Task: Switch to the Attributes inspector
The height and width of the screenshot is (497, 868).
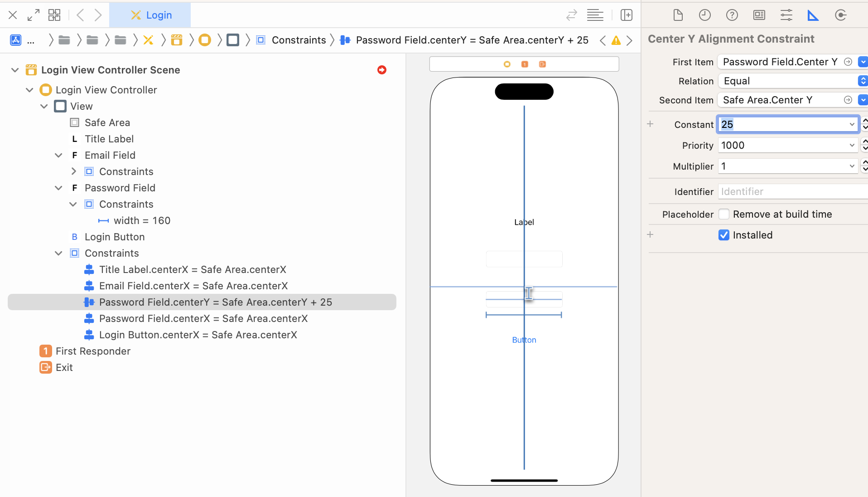Action: [786, 15]
